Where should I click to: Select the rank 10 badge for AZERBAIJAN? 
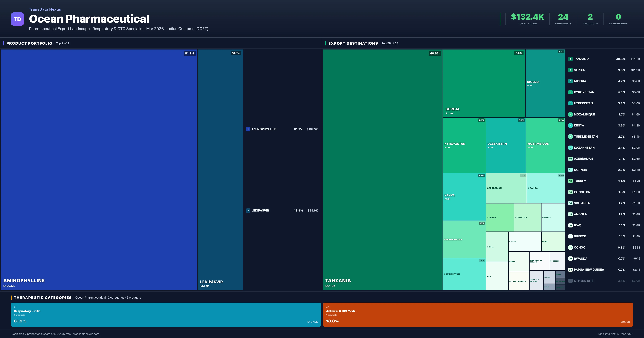click(570, 159)
